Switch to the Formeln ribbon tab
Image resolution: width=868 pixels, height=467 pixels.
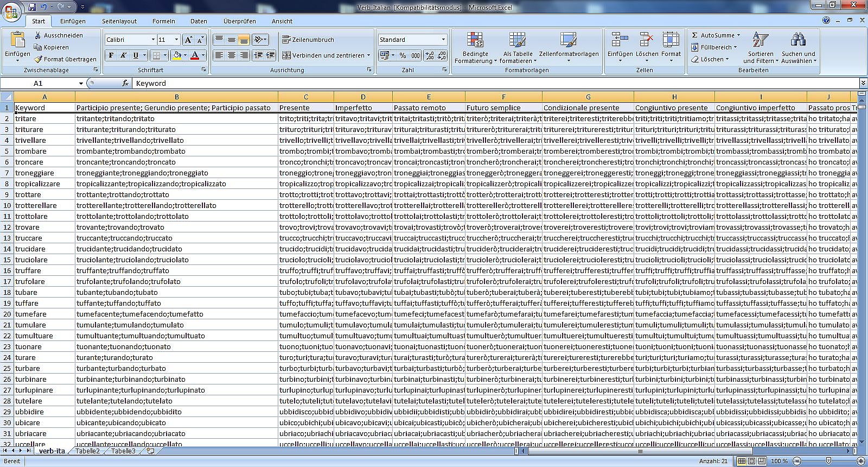click(x=163, y=21)
